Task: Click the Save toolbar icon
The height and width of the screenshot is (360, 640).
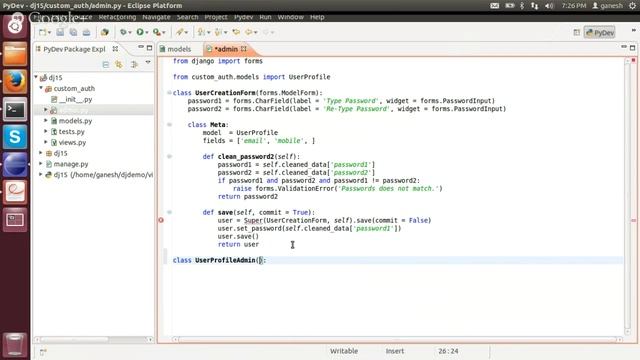Action: (x=60, y=32)
